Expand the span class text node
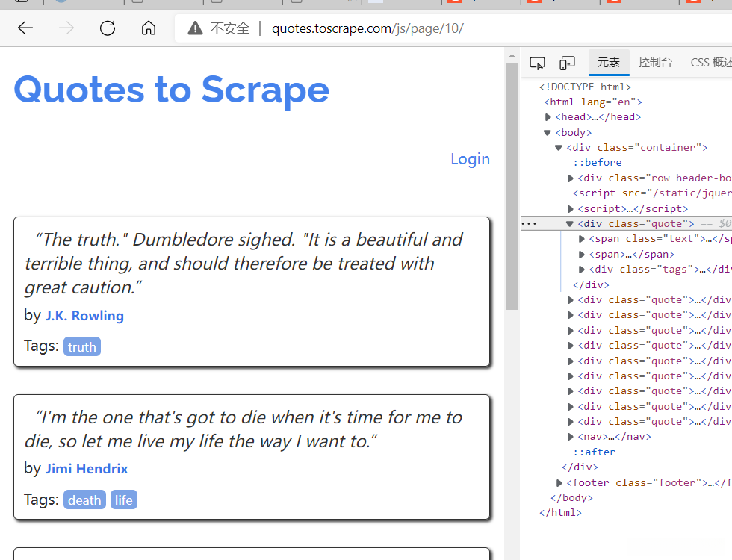732x560 pixels. (x=582, y=239)
